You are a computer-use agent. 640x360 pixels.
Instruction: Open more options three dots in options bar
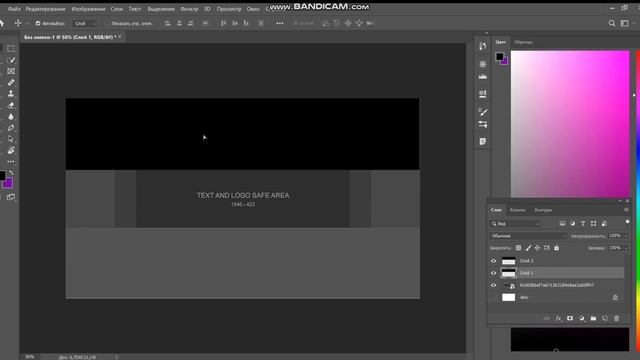(x=280, y=23)
